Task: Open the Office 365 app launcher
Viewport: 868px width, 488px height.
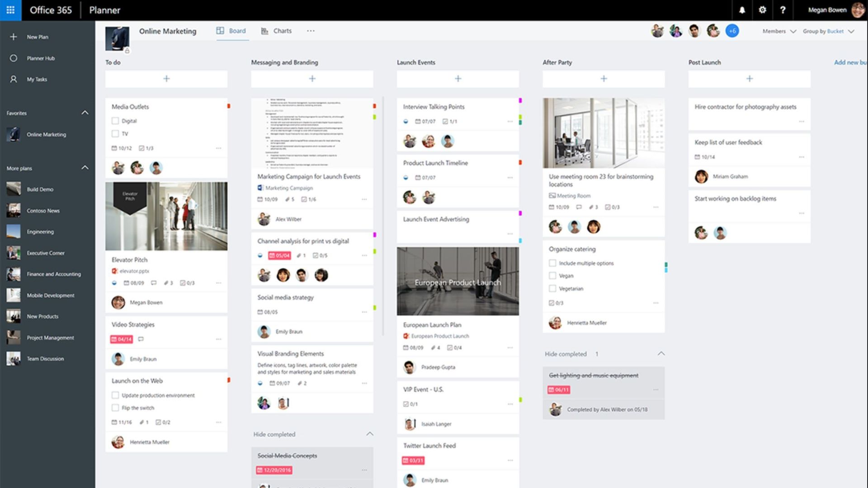Action: coord(11,10)
